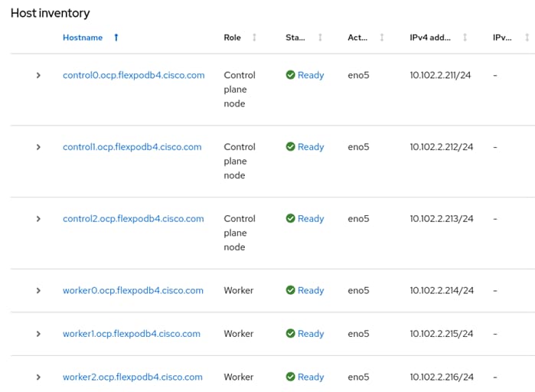Select IP address 10.102.2.215/24
Screen dimensions: 535x392
pyautogui.click(x=442, y=334)
